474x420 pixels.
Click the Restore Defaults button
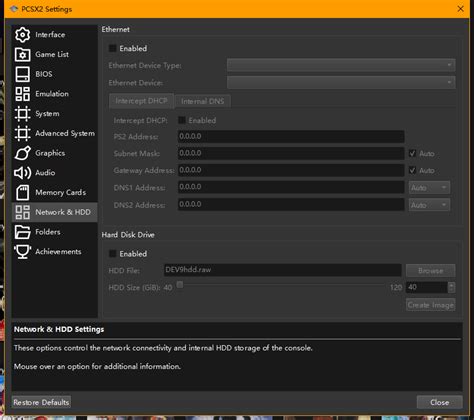coord(41,402)
